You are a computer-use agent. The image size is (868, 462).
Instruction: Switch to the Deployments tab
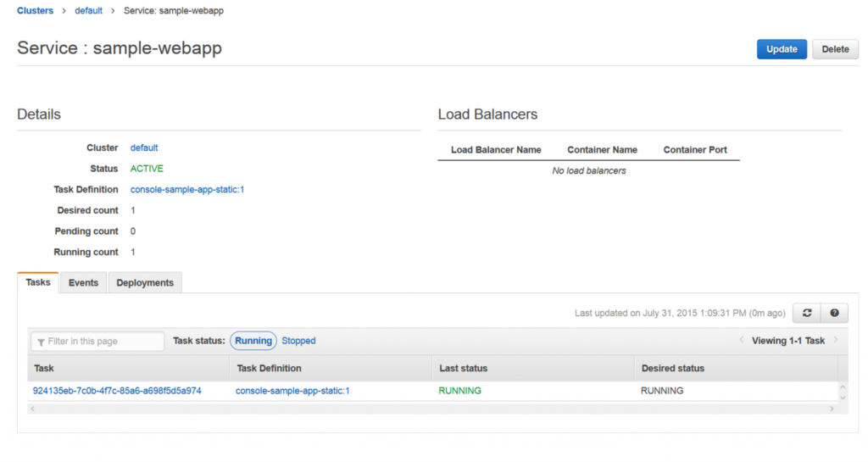(x=145, y=283)
